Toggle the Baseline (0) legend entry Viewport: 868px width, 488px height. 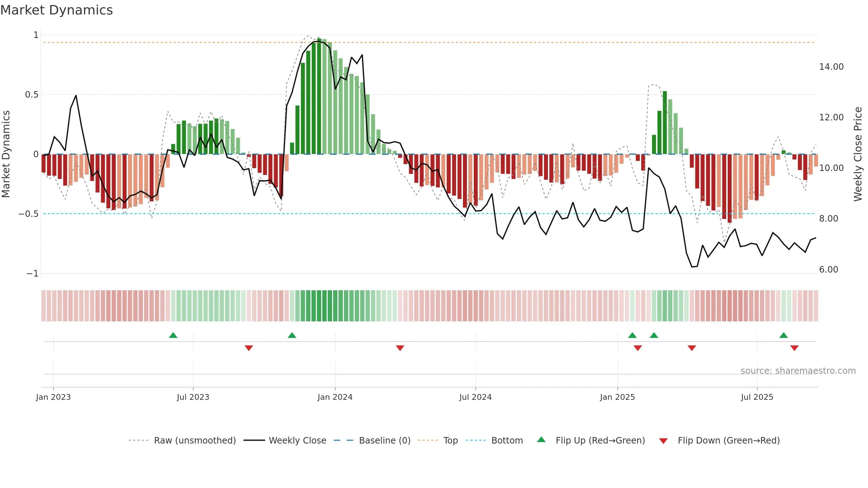(372, 440)
